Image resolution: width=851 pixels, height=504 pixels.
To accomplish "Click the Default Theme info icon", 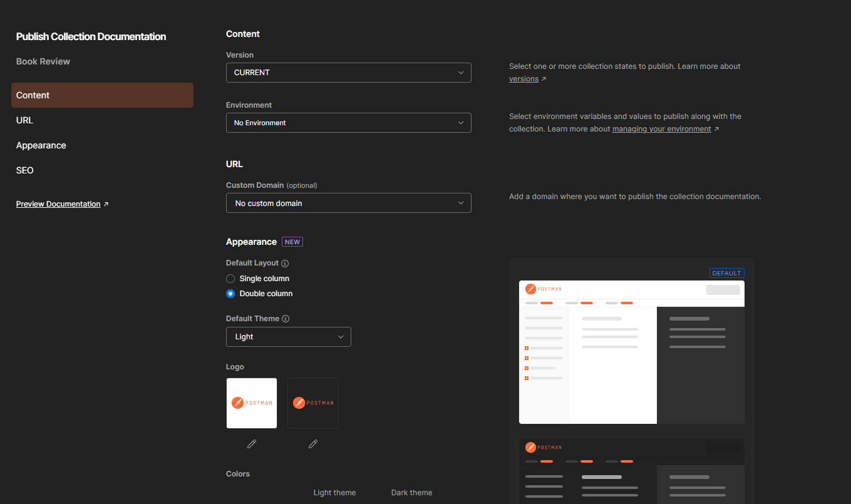I will 286,319.
